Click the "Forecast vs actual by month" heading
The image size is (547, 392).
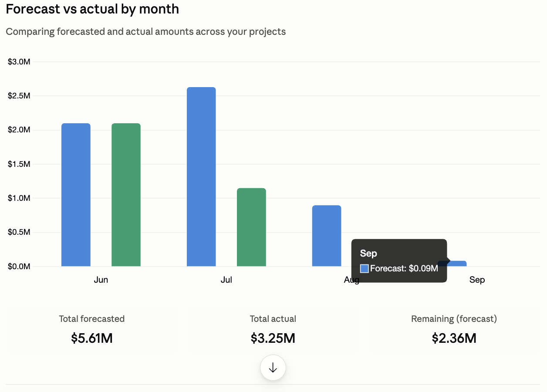click(x=92, y=9)
